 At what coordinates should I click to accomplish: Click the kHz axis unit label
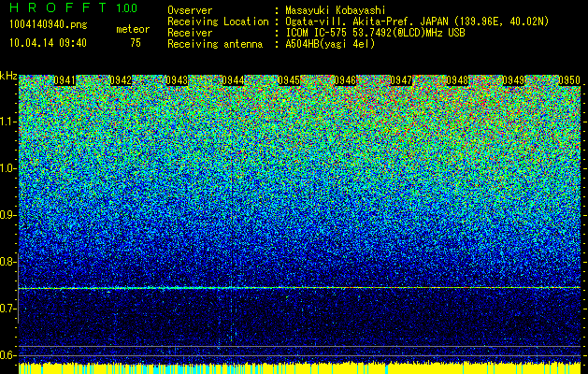point(8,76)
